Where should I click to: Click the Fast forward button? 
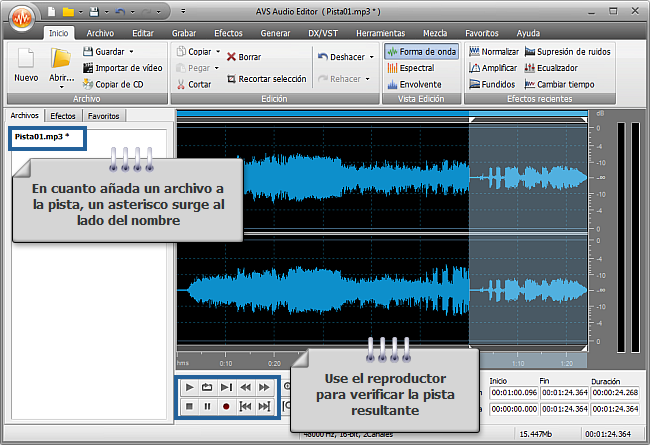[x=264, y=387]
